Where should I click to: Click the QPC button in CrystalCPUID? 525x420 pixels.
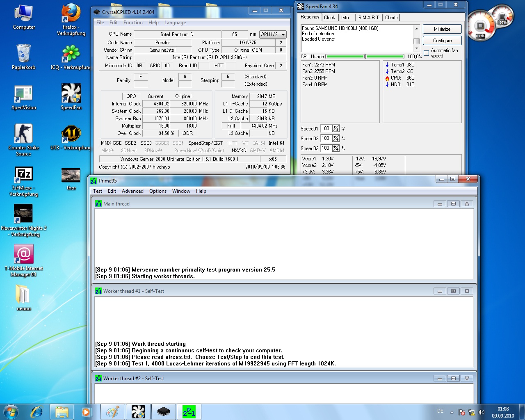131,96
